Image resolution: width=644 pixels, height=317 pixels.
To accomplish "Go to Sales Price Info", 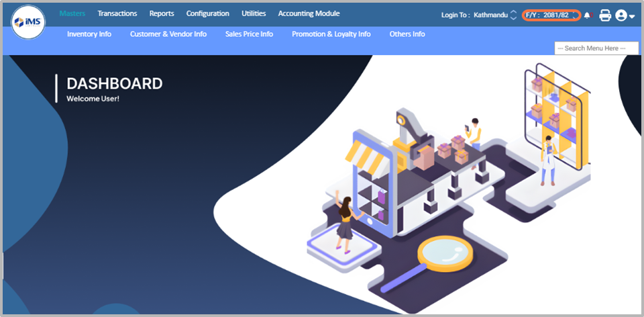I will pyautogui.click(x=249, y=34).
